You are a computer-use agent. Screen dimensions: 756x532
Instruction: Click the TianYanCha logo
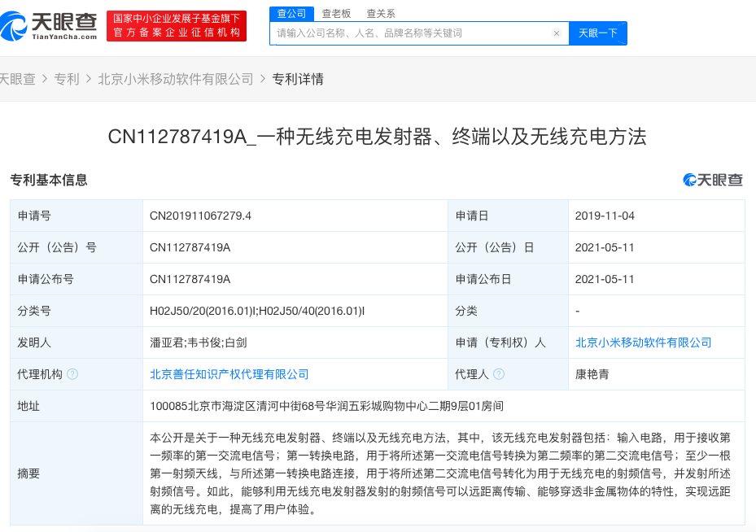click(x=48, y=26)
